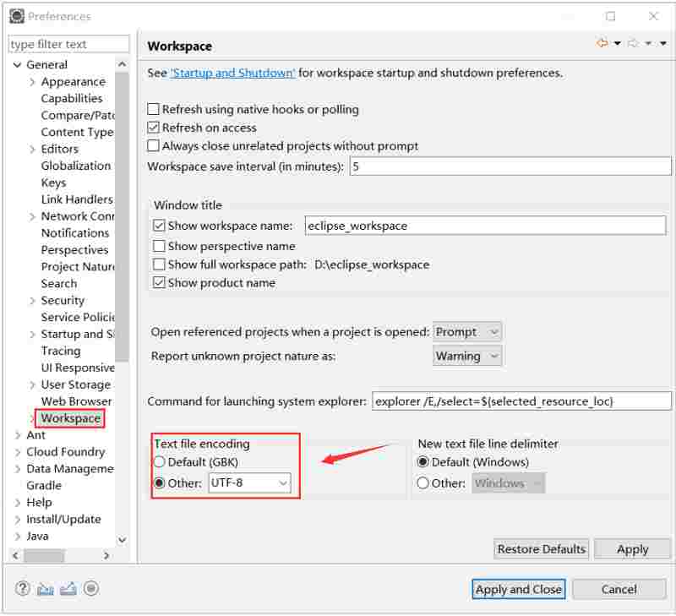Viewport: 676px width, 616px height.
Task: Click the tree horizontal scrollbar right arrow
Action: point(106,555)
